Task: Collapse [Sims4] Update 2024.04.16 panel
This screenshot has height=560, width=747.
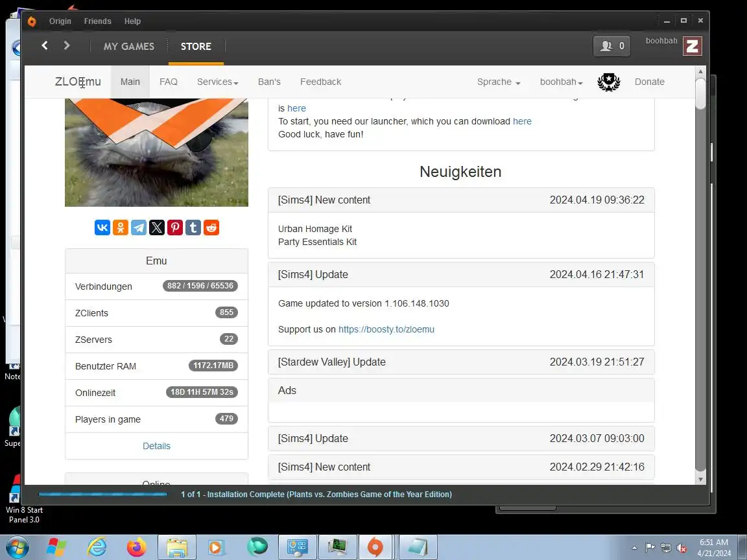Action: pyautogui.click(x=461, y=275)
